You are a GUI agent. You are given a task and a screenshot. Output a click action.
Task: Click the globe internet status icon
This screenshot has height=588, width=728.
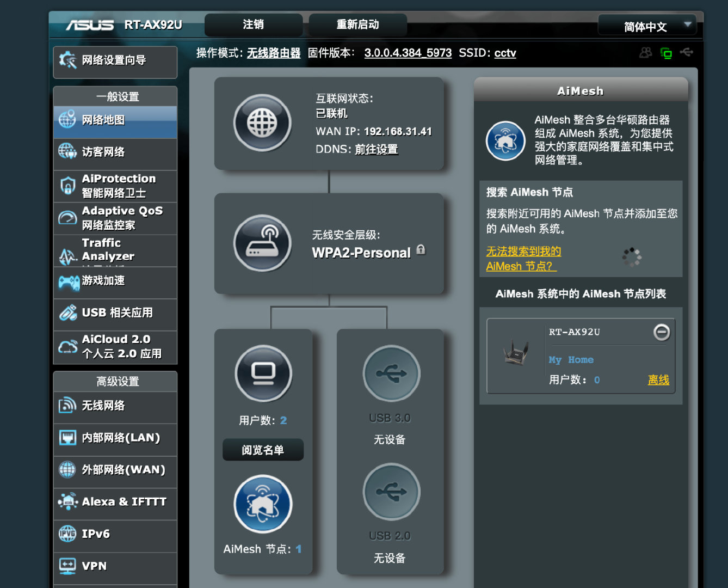[263, 123]
